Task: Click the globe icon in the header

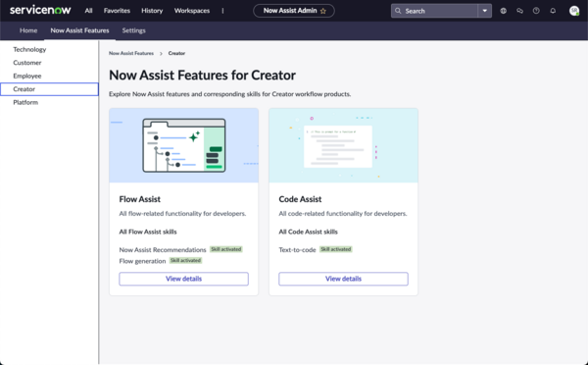Action: coord(504,11)
